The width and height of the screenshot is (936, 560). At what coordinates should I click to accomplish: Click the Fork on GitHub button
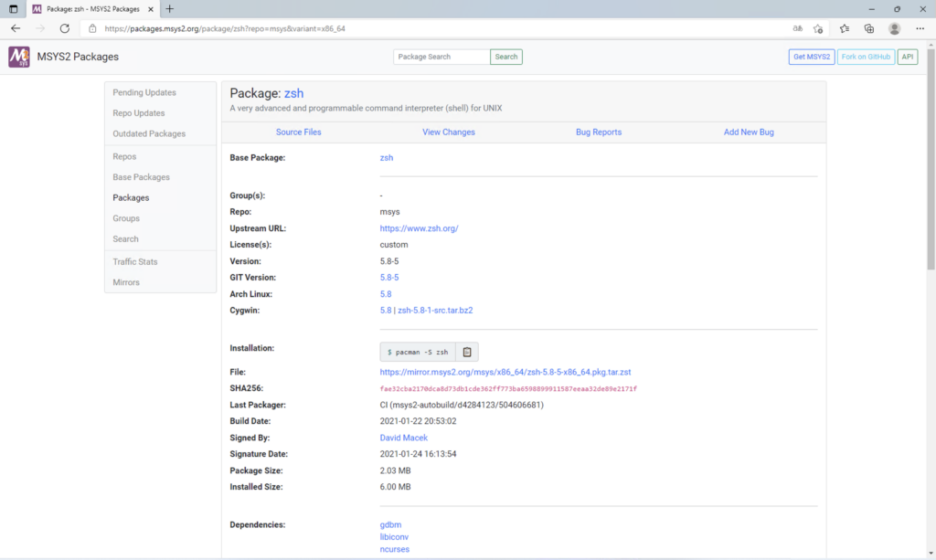[866, 57]
